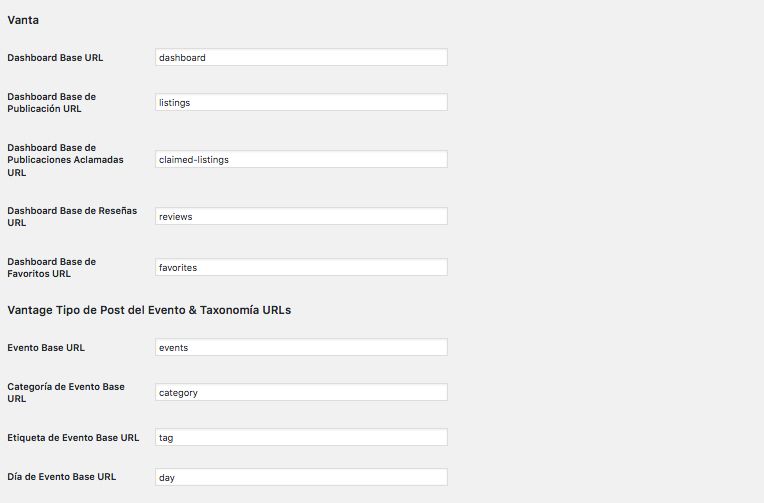
Task: Click the 'Vanta' section heading
Action: click(x=23, y=20)
